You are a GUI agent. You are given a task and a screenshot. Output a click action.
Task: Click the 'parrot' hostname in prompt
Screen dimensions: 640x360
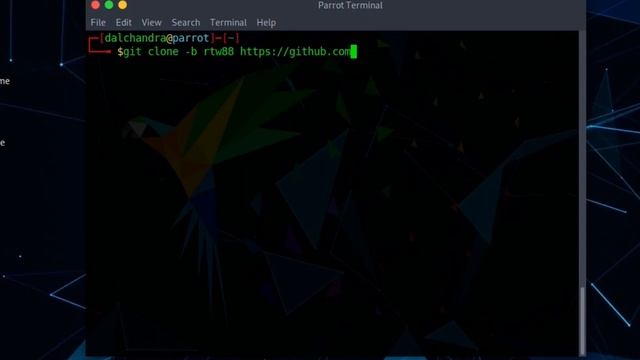tap(191, 38)
